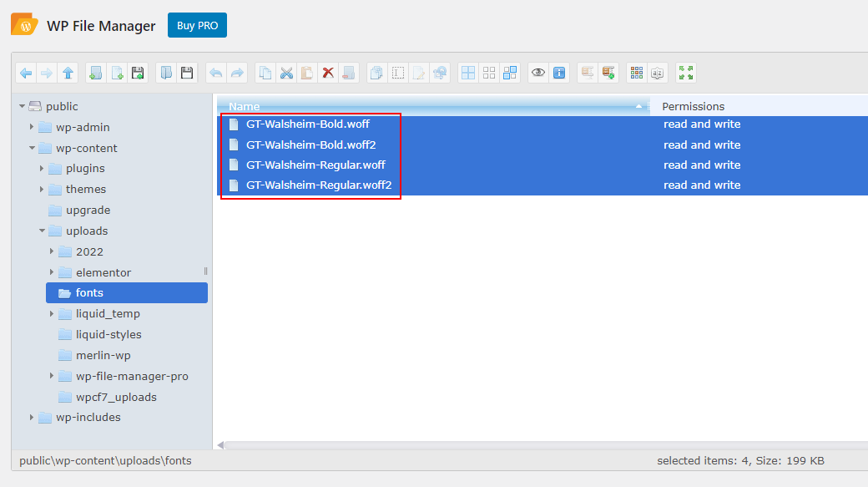Click the new folder icon
This screenshot has height=487, width=868.
click(x=96, y=74)
